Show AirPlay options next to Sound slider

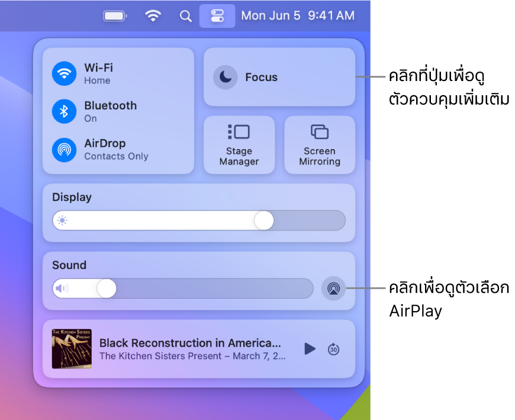click(333, 289)
